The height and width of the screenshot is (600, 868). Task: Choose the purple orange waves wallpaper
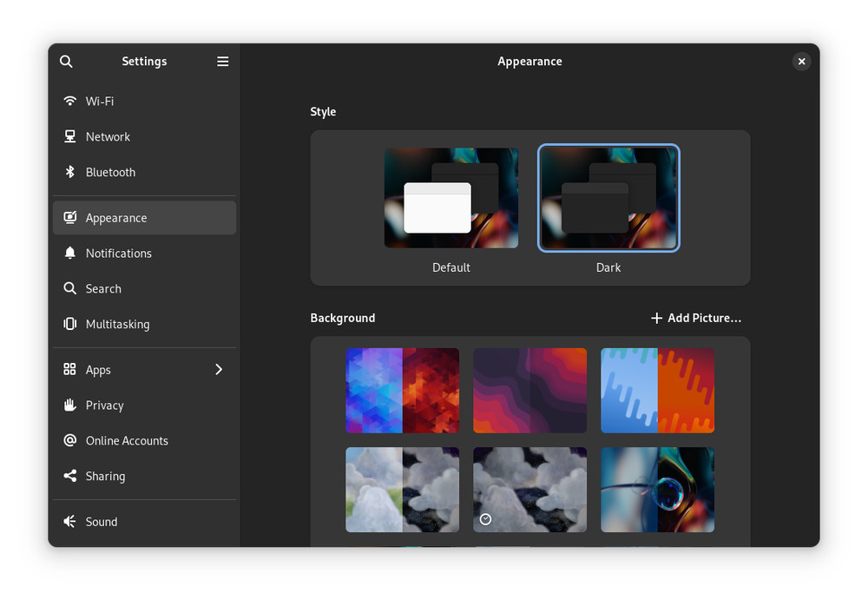(x=529, y=391)
